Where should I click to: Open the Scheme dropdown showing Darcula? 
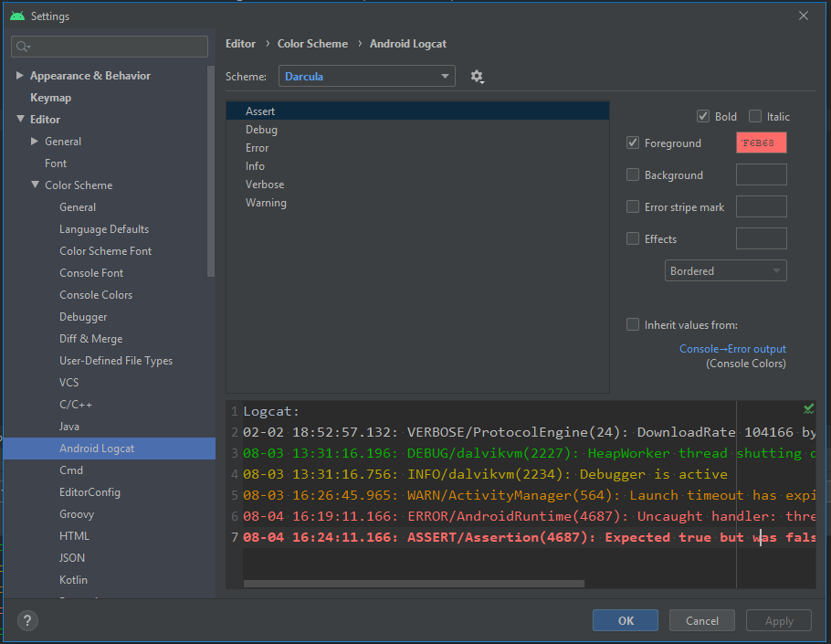[x=367, y=77]
